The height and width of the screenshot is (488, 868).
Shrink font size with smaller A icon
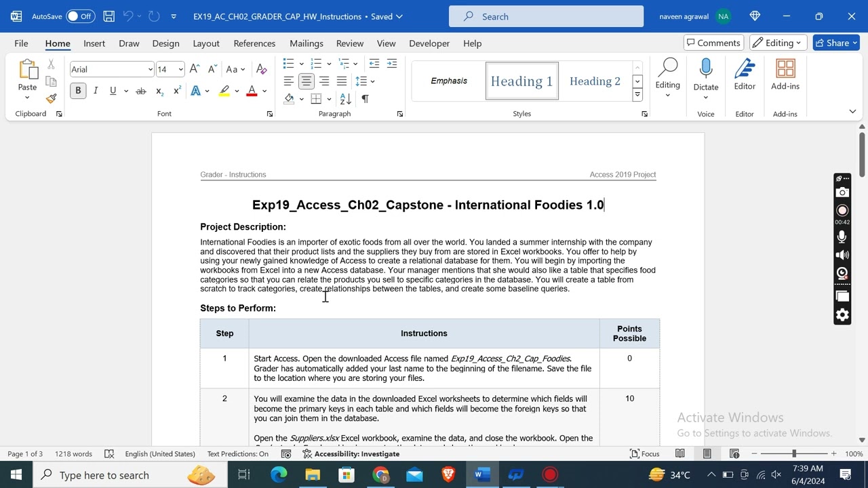pos(212,69)
